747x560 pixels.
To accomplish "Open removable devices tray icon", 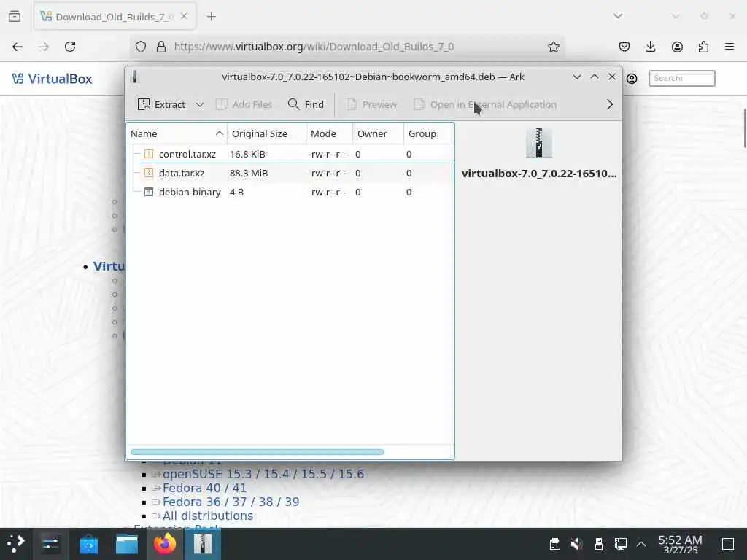I will click(598, 544).
